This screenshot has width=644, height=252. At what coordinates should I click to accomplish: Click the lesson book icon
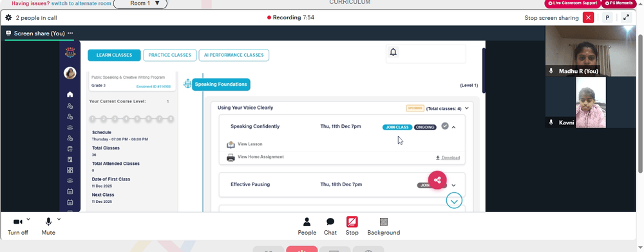(231, 145)
